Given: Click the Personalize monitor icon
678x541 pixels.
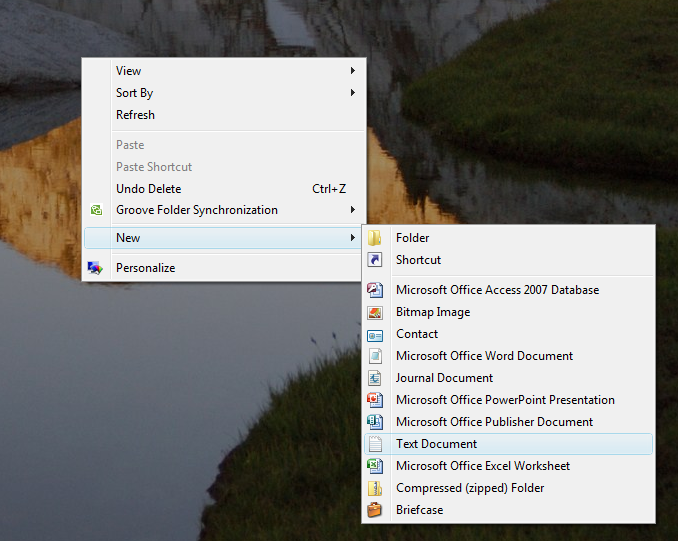Looking at the screenshot, I should [95, 268].
